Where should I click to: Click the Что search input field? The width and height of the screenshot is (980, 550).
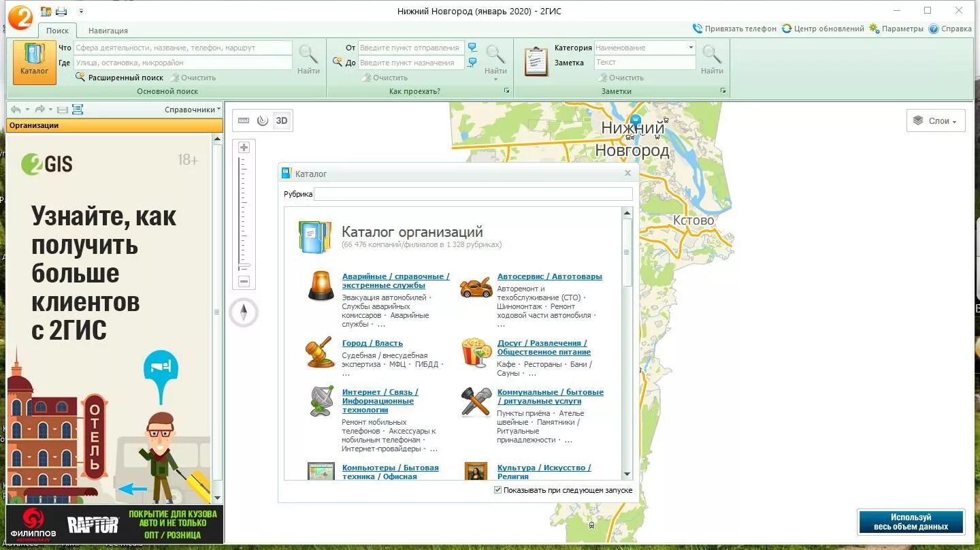(182, 48)
